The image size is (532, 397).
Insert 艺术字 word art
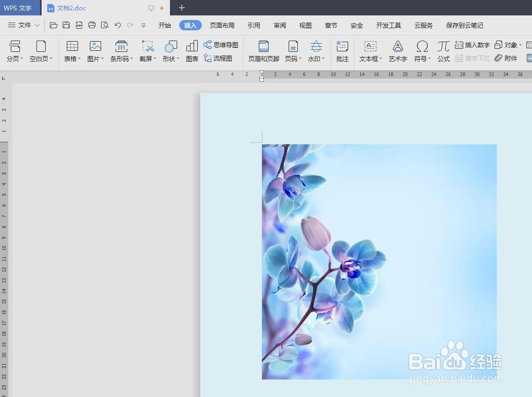click(x=397, y=51)
